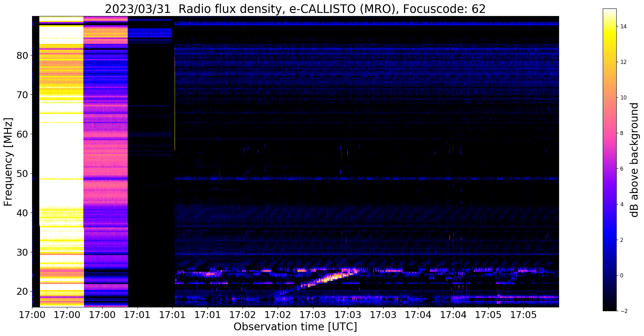Click the first 17:02 time tick label

pyautogui.click(x=243, y=315)
